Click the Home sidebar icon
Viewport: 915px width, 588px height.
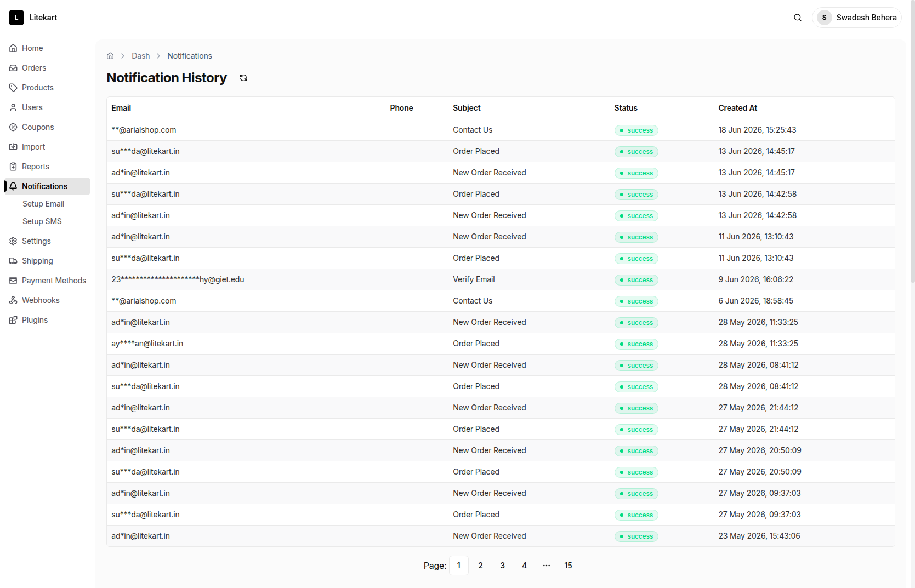point(13,48)
